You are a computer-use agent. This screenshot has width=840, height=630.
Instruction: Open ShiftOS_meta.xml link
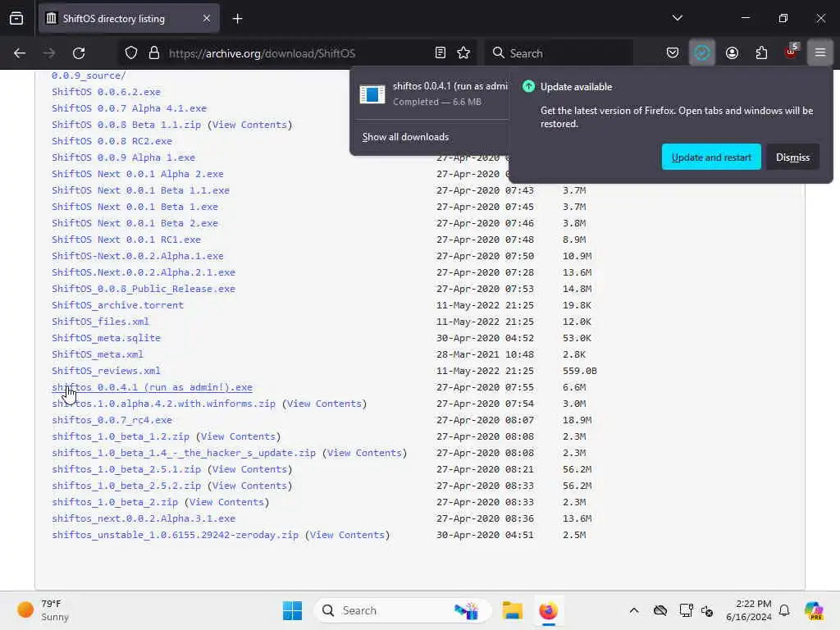point(98,354)
